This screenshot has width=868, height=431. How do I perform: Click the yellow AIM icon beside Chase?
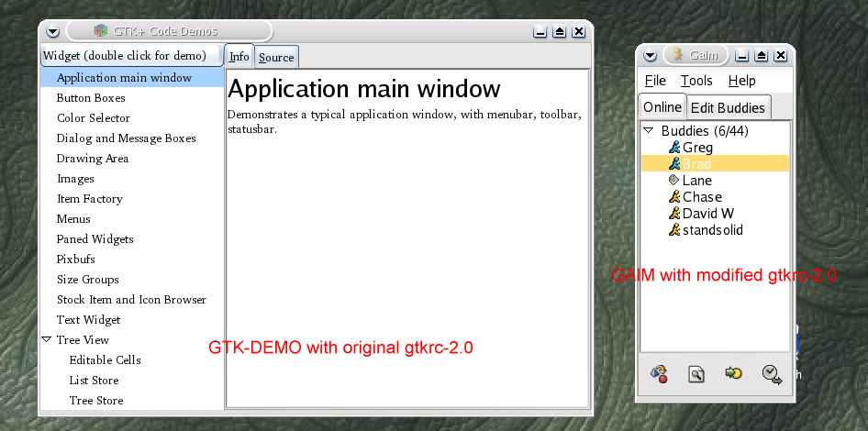tap(674, 196)
